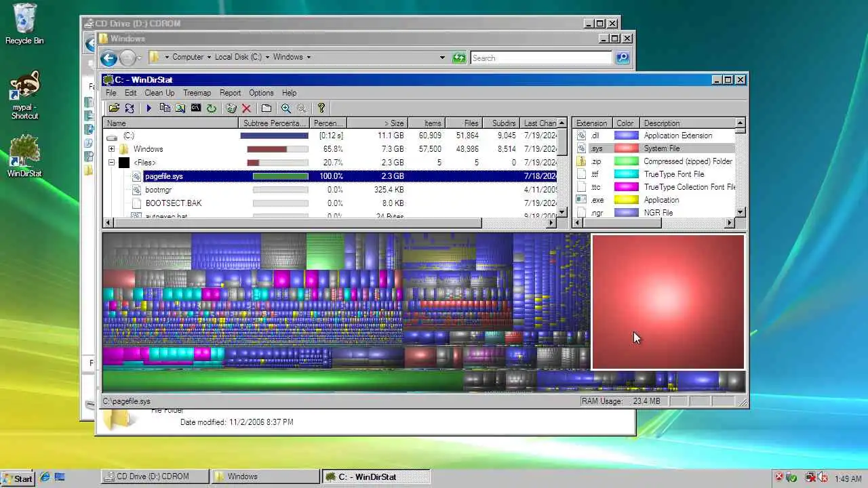Click the extension list scroll down arrow
The height and width of the screenshot is (488, 868).
point(741,212)
